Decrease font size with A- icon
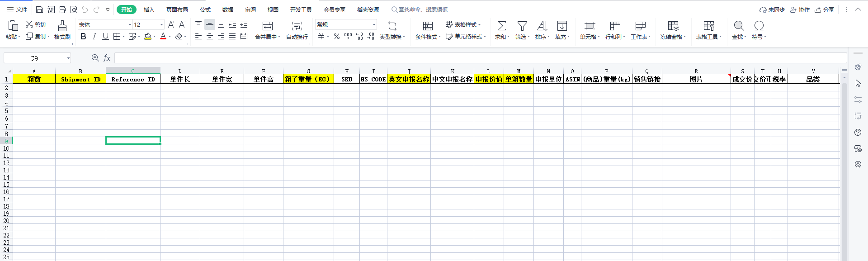Screen dimensions: 868x261 (x=183, y=24)
